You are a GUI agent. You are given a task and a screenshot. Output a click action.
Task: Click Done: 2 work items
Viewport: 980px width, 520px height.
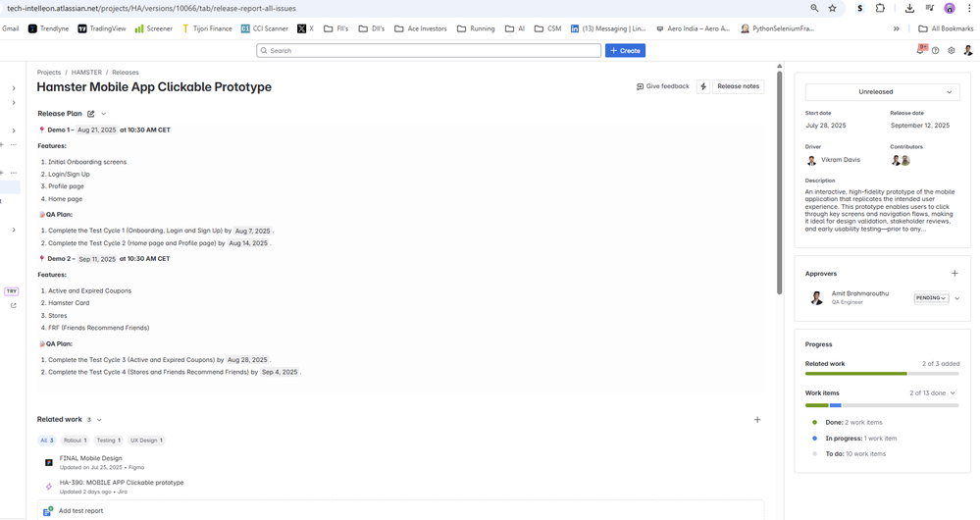853,423
